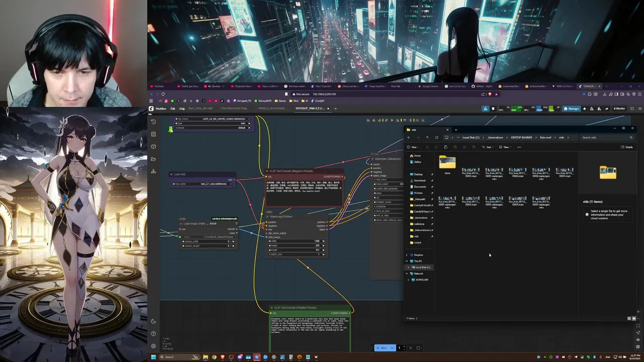This screenshot has width=644, height=362.
Task: Switch to flux1_krea_dev workflow tab
Action: pyautogui.click(x=200, y=109)
